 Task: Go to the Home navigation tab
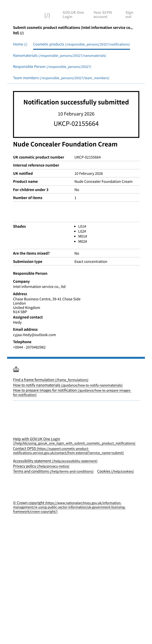click(x=20, y=44)
